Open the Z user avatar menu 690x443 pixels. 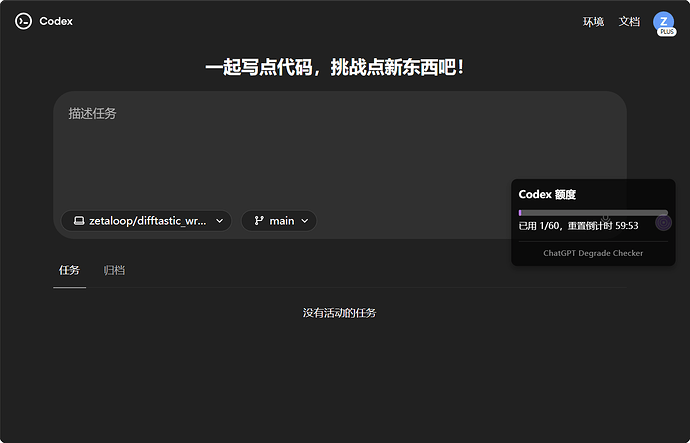[663, 22]
